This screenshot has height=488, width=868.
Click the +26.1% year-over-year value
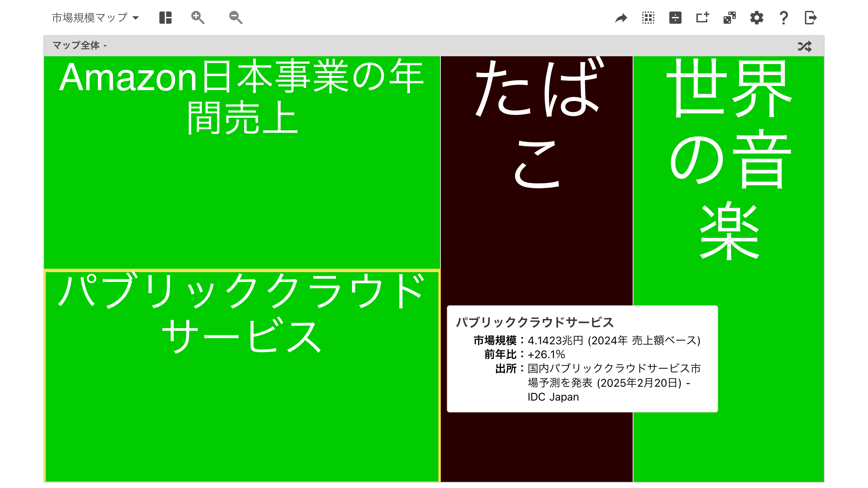546,354
